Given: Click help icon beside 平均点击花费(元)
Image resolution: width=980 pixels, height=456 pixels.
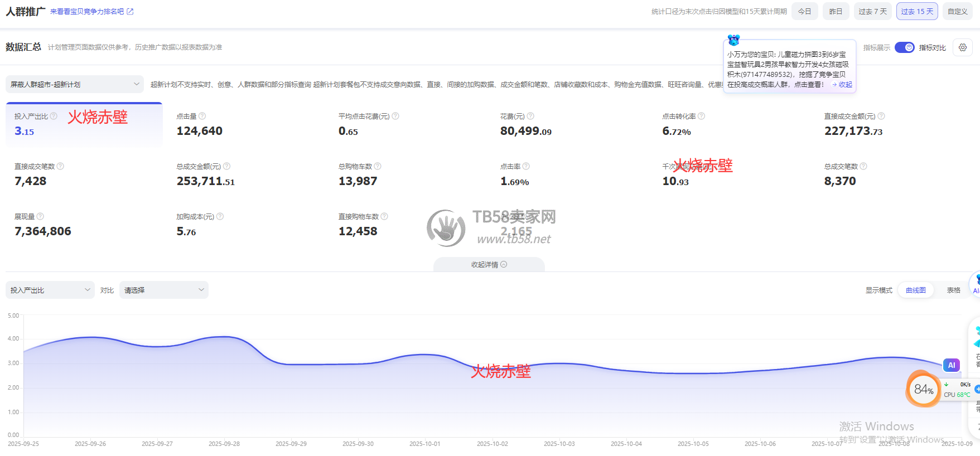Looking at the screenshot, I should coord(395,116).
